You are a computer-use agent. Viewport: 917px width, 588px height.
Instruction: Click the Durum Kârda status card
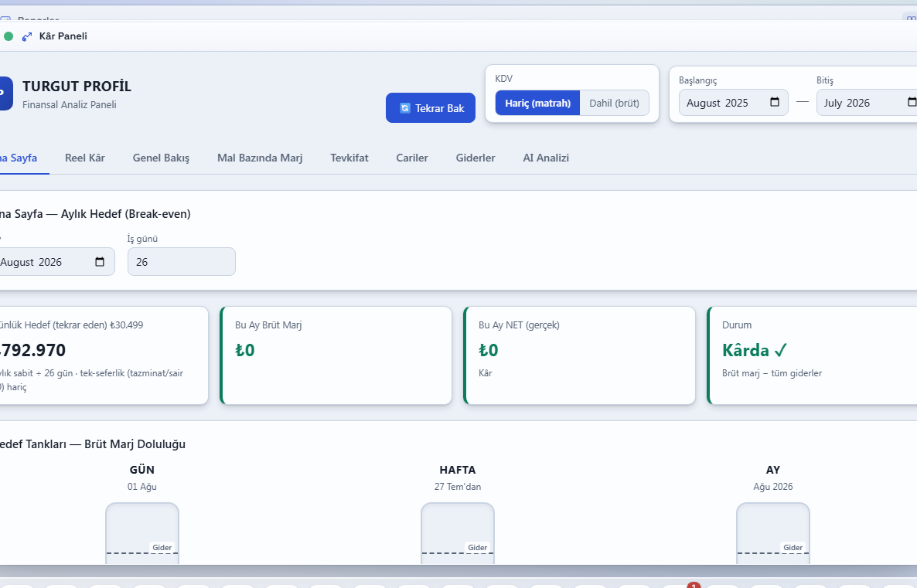click(x=812, y=355)
